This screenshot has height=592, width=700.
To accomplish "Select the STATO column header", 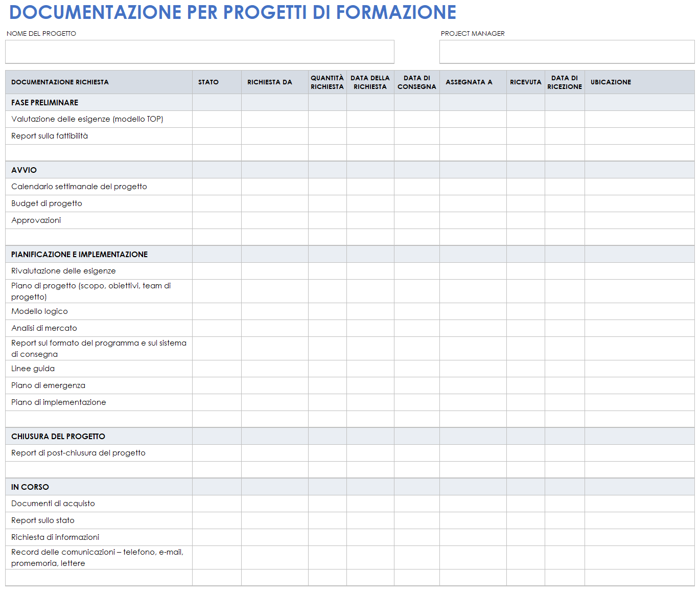I will tap(217, 82).
